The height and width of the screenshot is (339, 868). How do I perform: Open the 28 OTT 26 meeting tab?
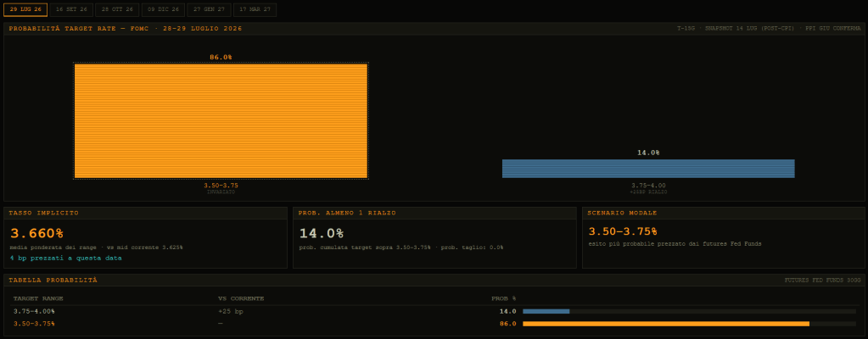(117, 9)
